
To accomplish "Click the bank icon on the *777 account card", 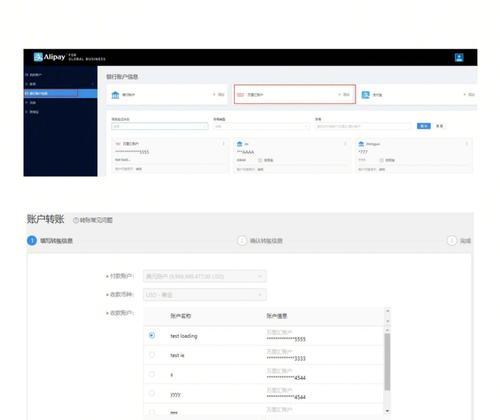I will coord(361,144).
